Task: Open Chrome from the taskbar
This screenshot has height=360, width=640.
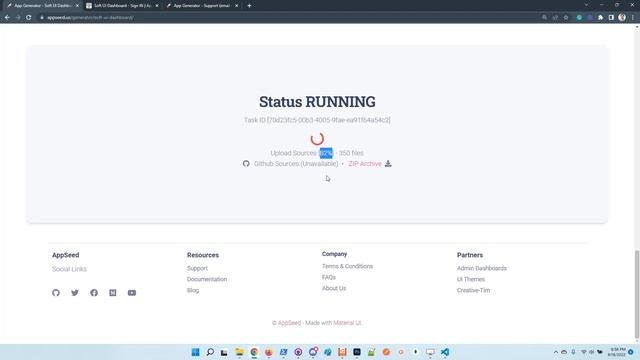Action: click(254, 352)
